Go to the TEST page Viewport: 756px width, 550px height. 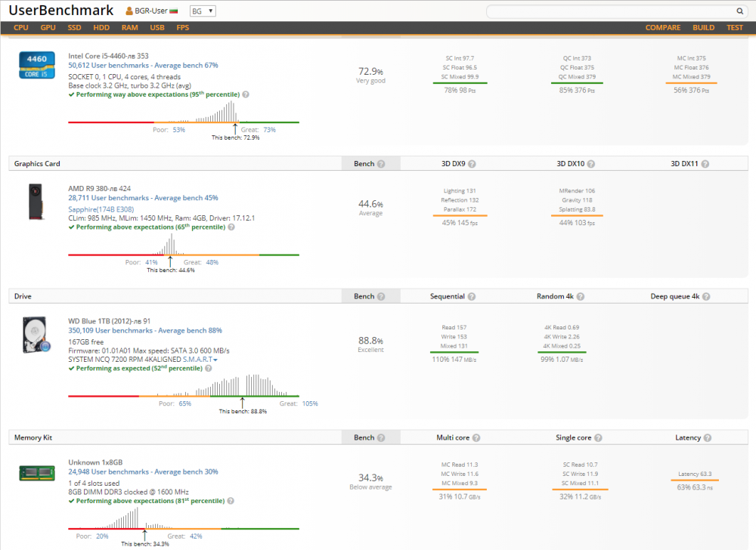pyautogui.click(x=735, y=27)
